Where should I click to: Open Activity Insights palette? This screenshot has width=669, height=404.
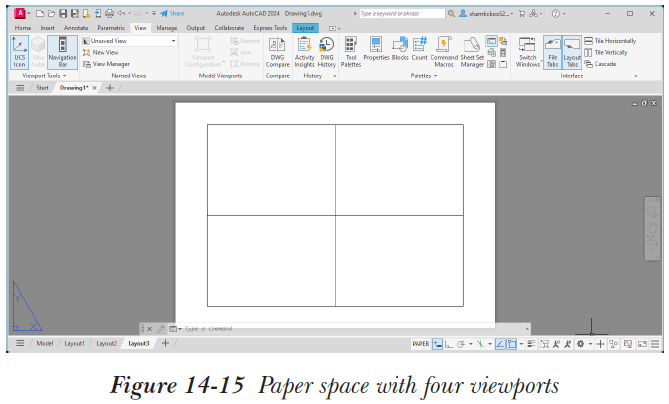pos(304,52)
